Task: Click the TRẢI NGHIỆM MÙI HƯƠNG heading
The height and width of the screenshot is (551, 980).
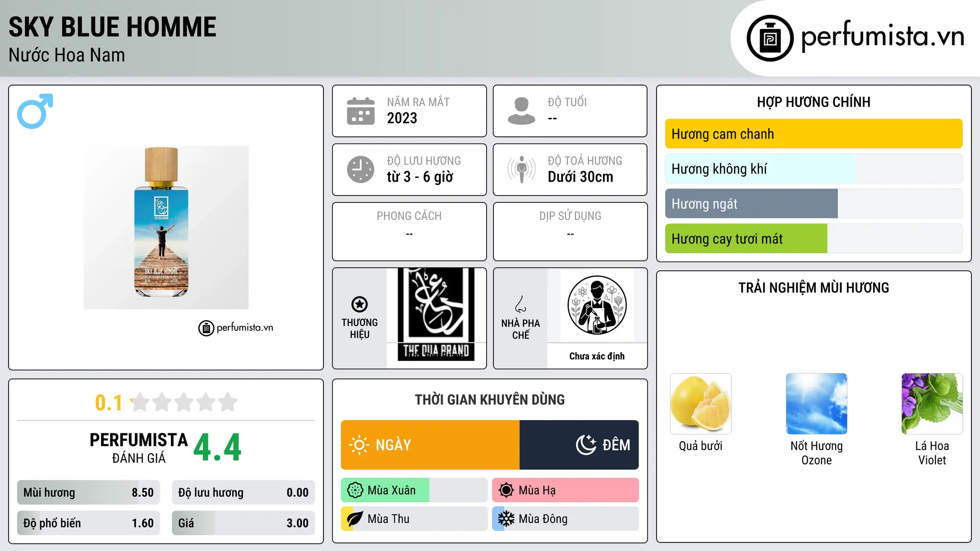Action: point(813,288)
